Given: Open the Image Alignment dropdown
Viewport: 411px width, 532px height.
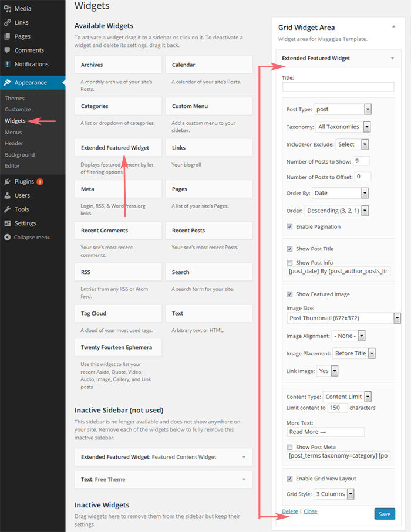Looking at the screenshot, I should click(349, 336).
